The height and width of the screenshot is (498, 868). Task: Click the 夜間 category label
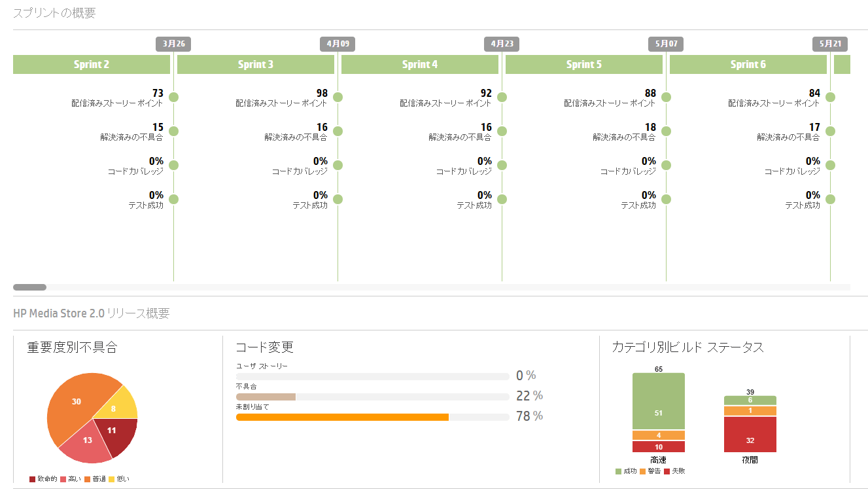tap(750, 460)
